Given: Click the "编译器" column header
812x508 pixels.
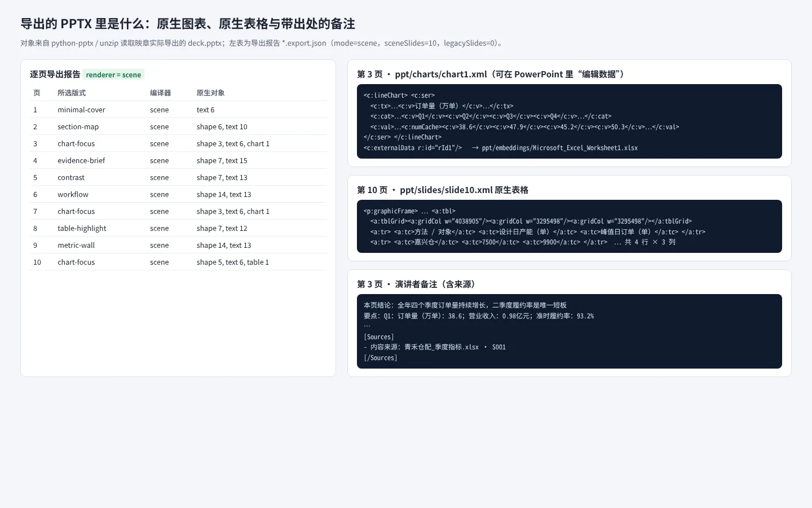Looking at the screenshot, I should [160, 93].
